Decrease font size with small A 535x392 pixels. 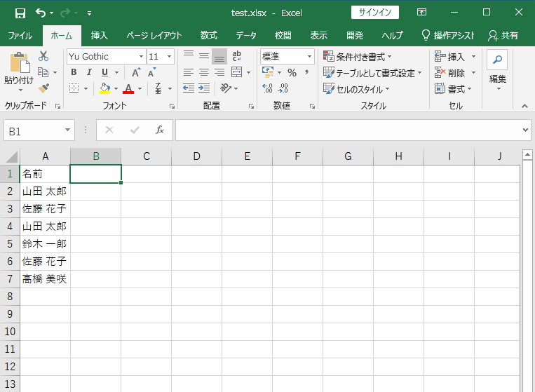point(152,72)
